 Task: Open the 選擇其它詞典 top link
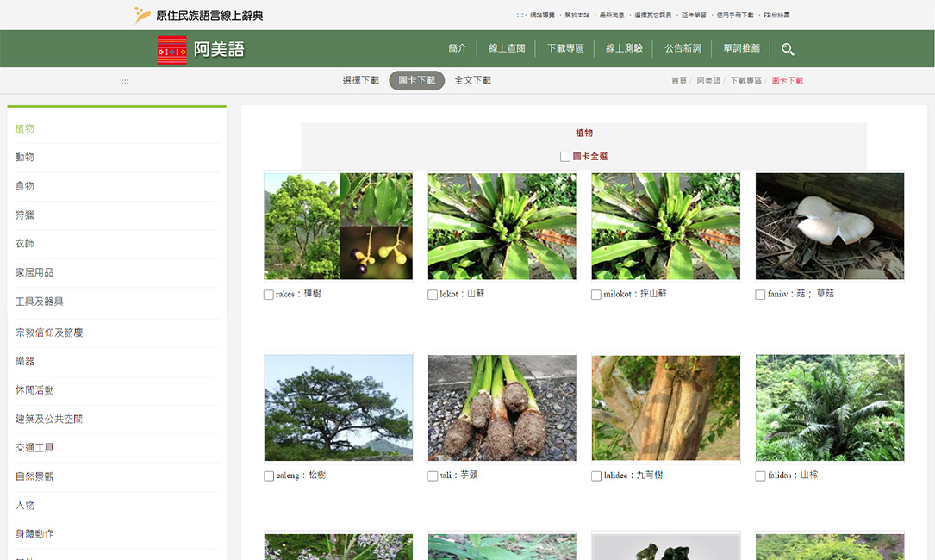pyautogui.click(x=653, y=15)
